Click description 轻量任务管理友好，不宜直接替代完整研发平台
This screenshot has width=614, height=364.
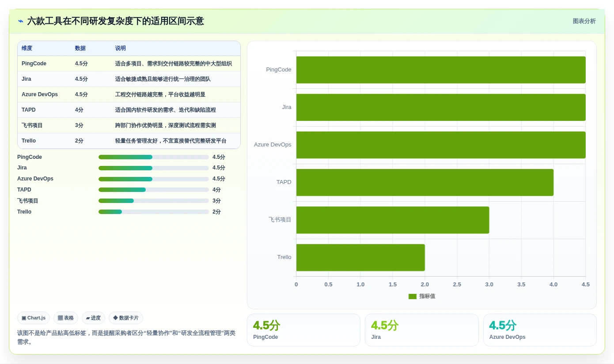pyautogui.click(x=171, y=141)
